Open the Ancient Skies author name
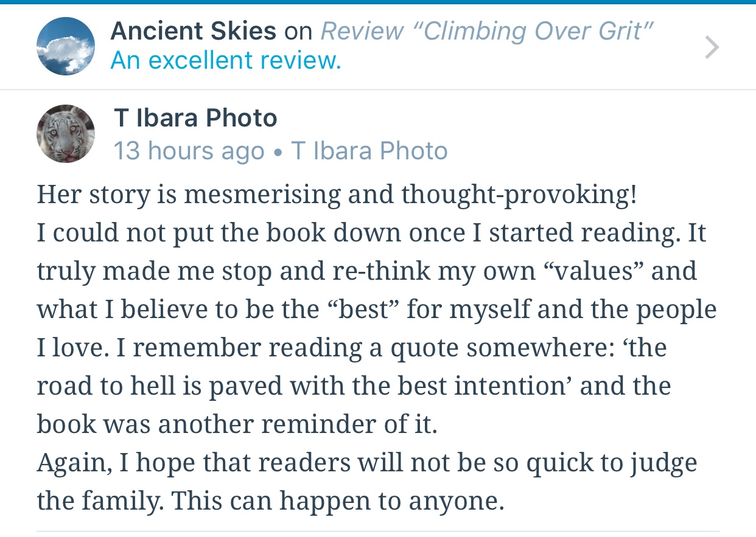The height and width of the screenshot is (537, 756). click(x=193, y=31)
